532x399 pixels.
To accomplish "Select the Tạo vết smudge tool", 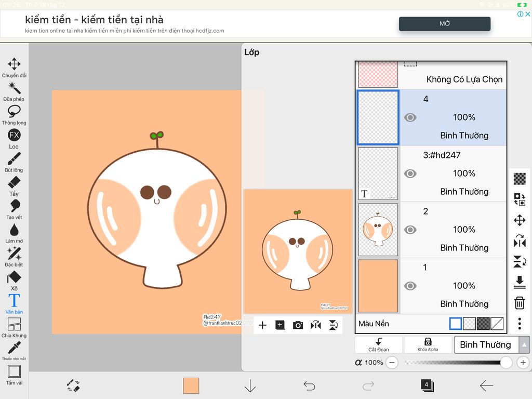I will [x=14, y=210].
